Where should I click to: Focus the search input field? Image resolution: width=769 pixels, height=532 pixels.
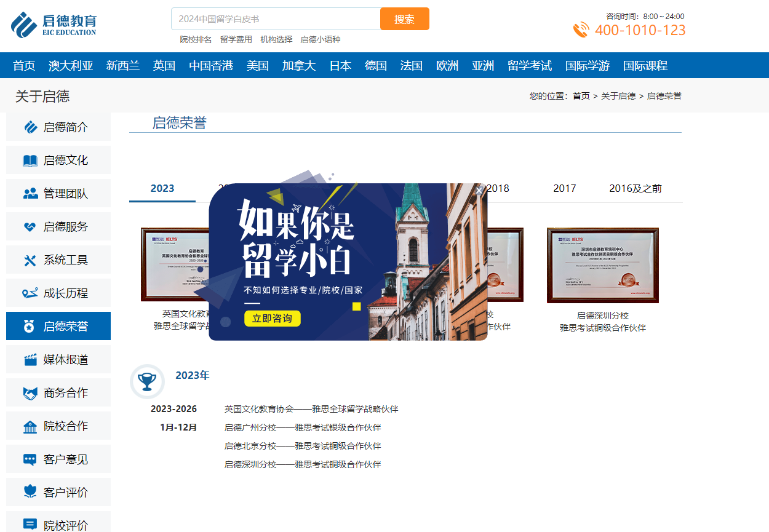click(276, 19)
